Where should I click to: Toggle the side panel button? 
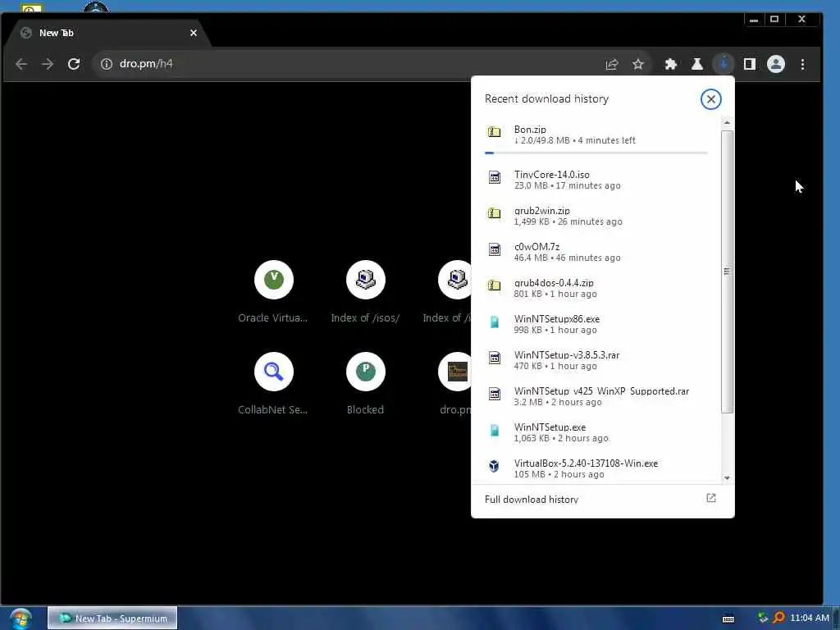(750, 64)
